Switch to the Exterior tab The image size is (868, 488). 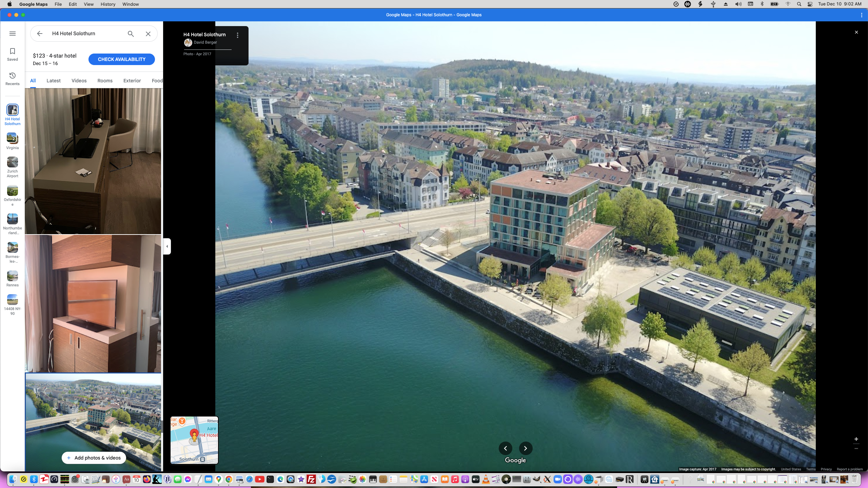click(x=132, y=81)
